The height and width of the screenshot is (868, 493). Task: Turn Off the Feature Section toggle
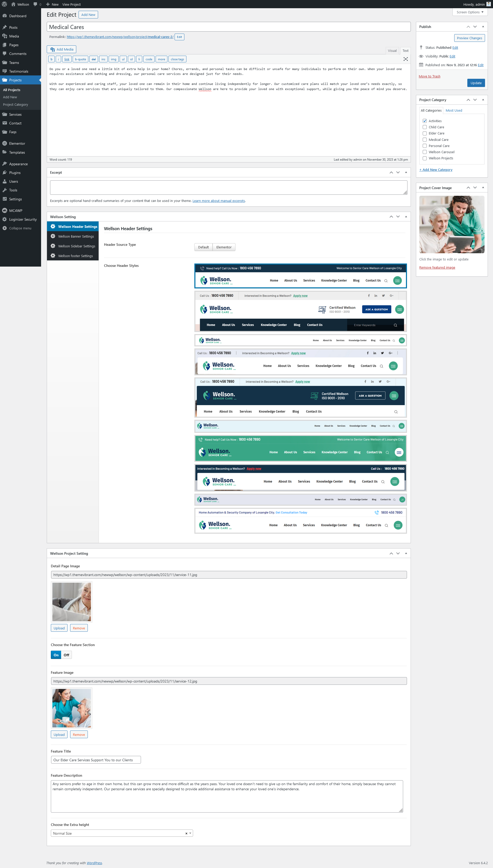66,655
